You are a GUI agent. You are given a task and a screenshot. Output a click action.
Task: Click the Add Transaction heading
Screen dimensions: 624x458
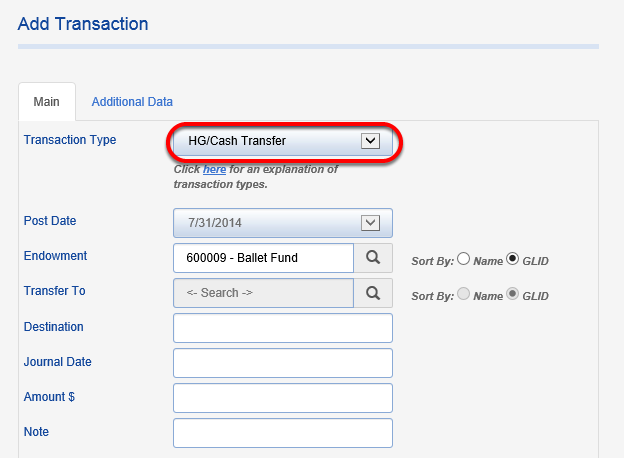click(83, 24)
